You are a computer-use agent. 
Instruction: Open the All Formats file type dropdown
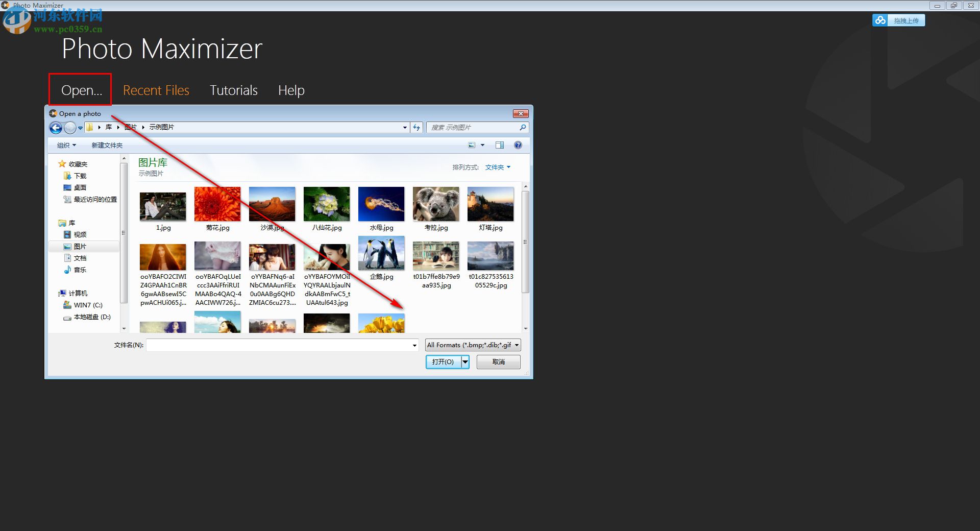tap(473, 345)
